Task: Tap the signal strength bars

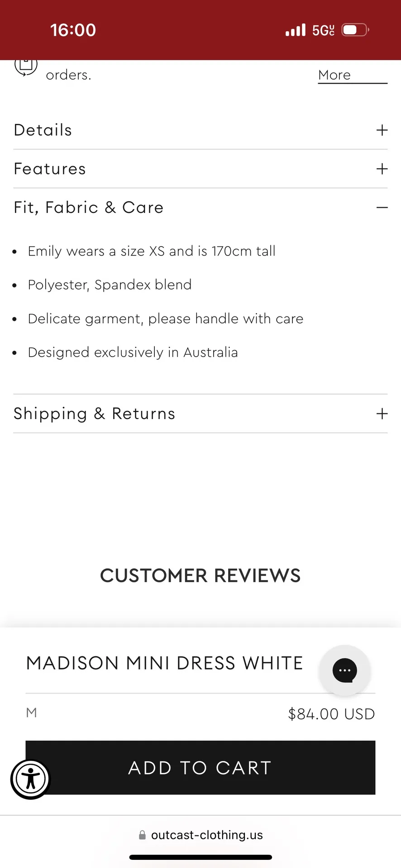Action: (296, 30)
